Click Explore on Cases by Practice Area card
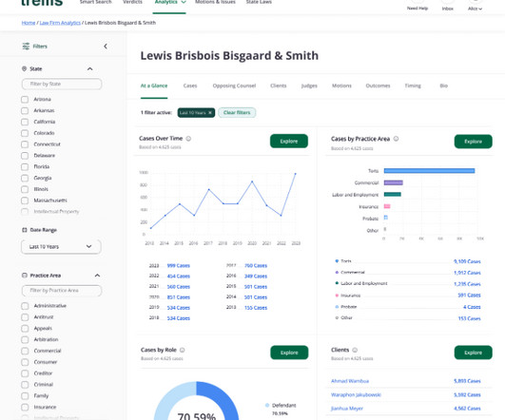 473,142
